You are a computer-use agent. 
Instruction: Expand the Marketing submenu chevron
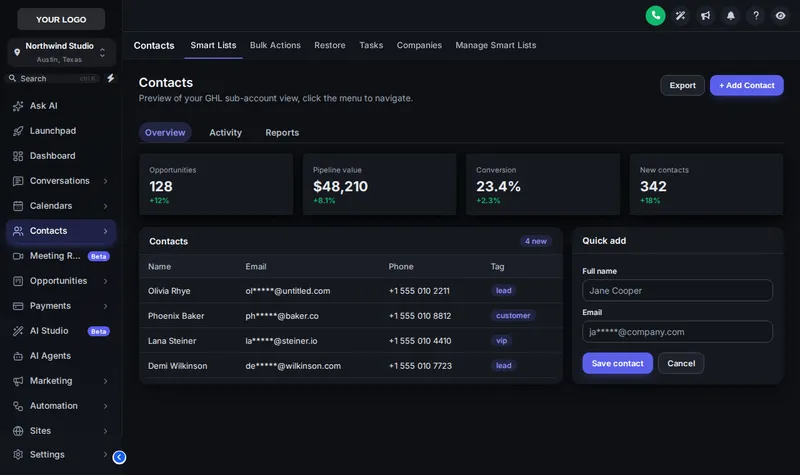pos(106,381)
